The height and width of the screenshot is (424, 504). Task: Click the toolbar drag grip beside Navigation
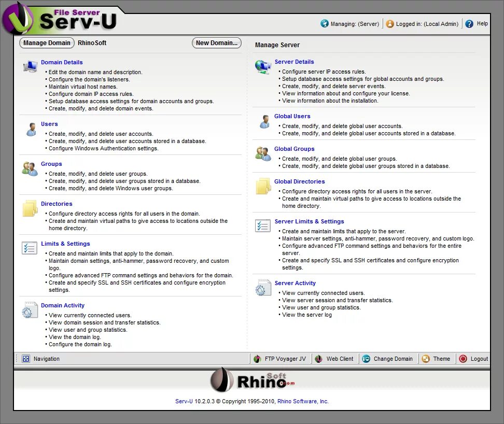17,359
